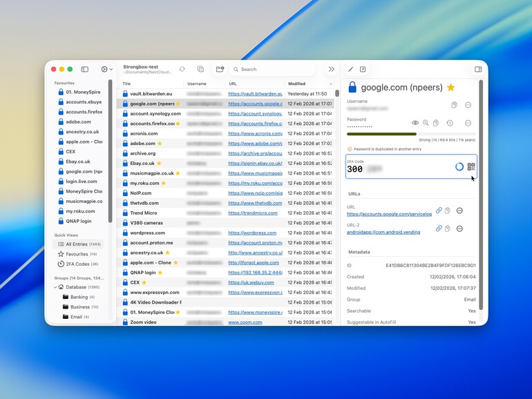532x399 pixels.
Task: Click the password large-text magnifier icon
Action: click(x=426, y=123)
